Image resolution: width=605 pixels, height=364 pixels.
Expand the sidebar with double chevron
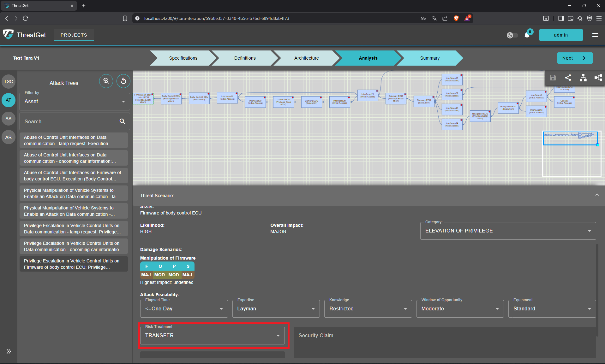click(x=9, y=351)
